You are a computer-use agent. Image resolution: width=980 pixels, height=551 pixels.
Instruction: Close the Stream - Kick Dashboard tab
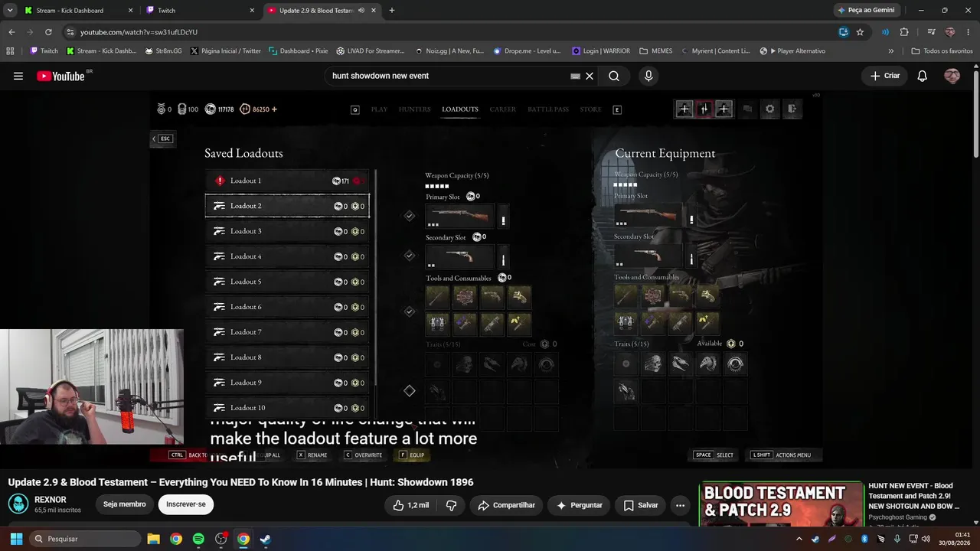[x=130, y=11]
